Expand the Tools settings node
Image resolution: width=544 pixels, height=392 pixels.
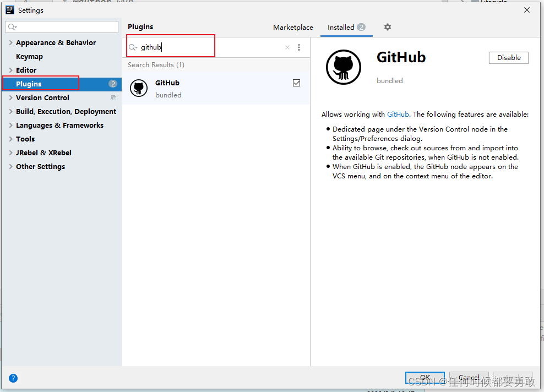(x=11, y=139)
